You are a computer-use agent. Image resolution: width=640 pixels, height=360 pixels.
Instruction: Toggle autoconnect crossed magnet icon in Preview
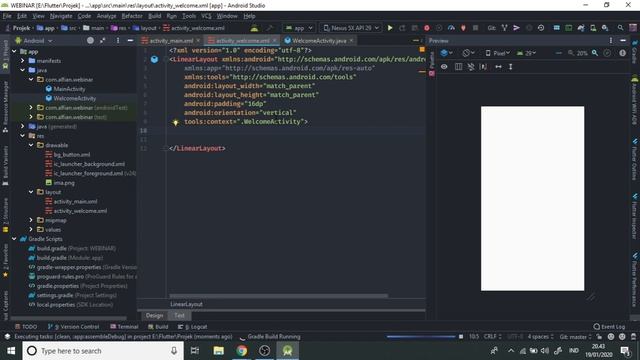tap(471, 67)
